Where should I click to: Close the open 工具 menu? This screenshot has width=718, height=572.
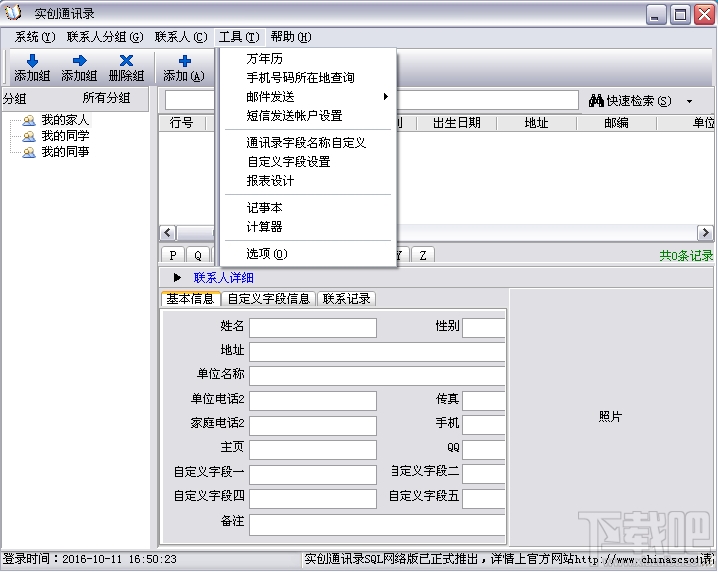239,37
